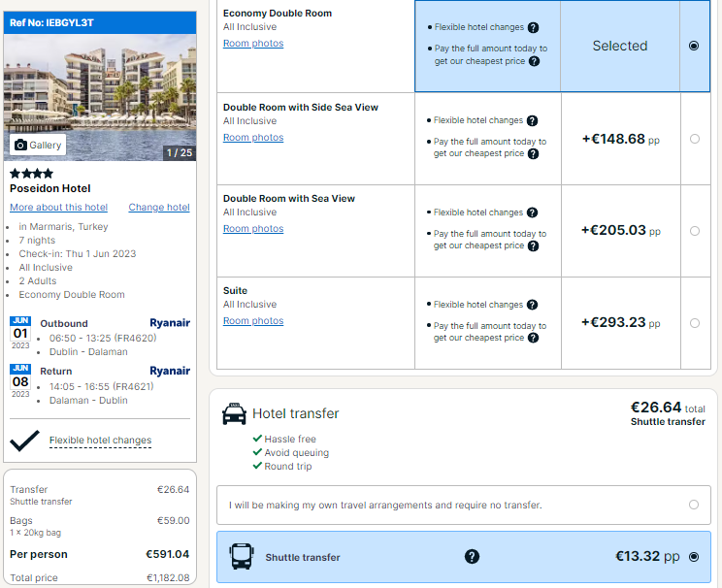Select the Suite radio button
Screen dimensions: 722x588
(695, 323)
